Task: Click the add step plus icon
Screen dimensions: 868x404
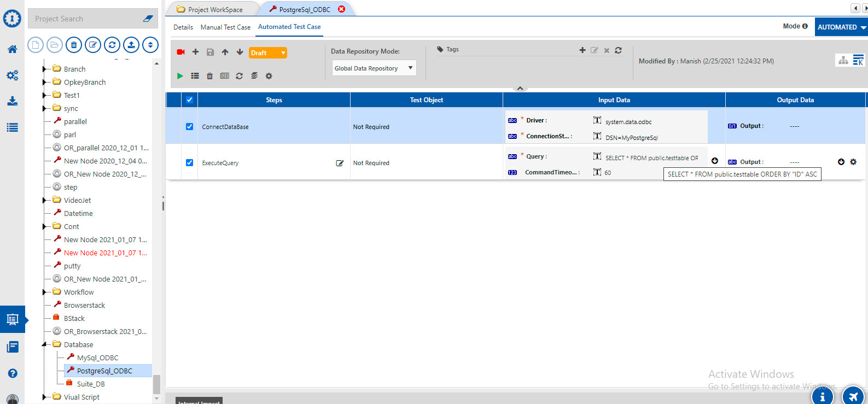Action: click(x=195, y=52)
